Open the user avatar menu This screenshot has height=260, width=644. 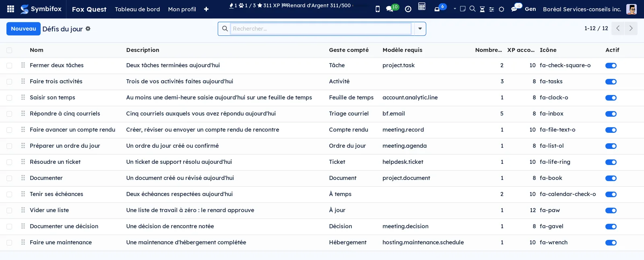click(x=632, y=9)
